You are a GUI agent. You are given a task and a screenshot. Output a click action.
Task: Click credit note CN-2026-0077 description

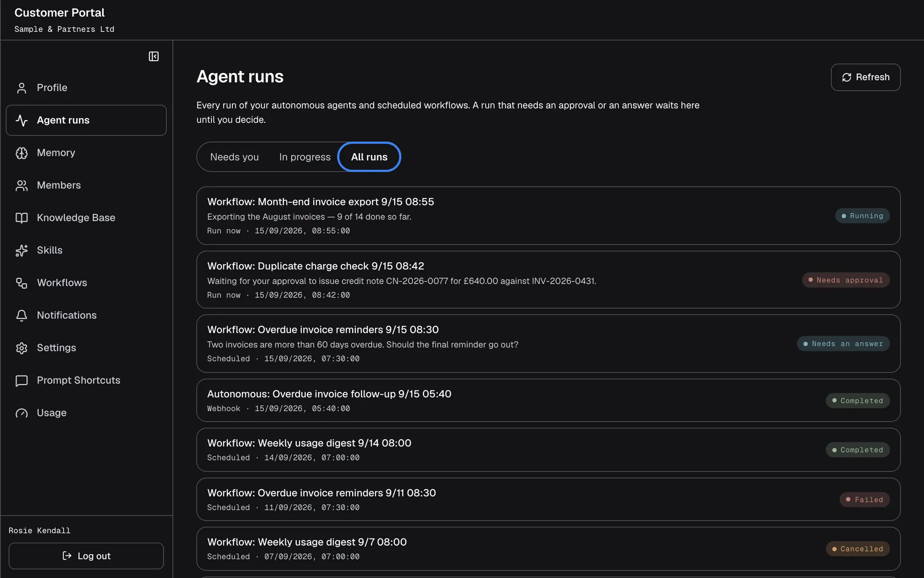coord(401,281)
